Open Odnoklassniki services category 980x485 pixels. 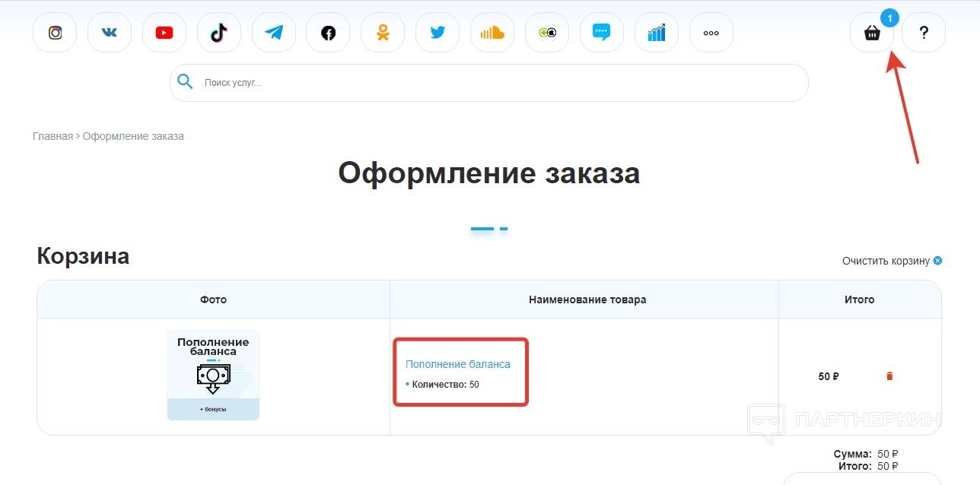[x=383, y=33]
